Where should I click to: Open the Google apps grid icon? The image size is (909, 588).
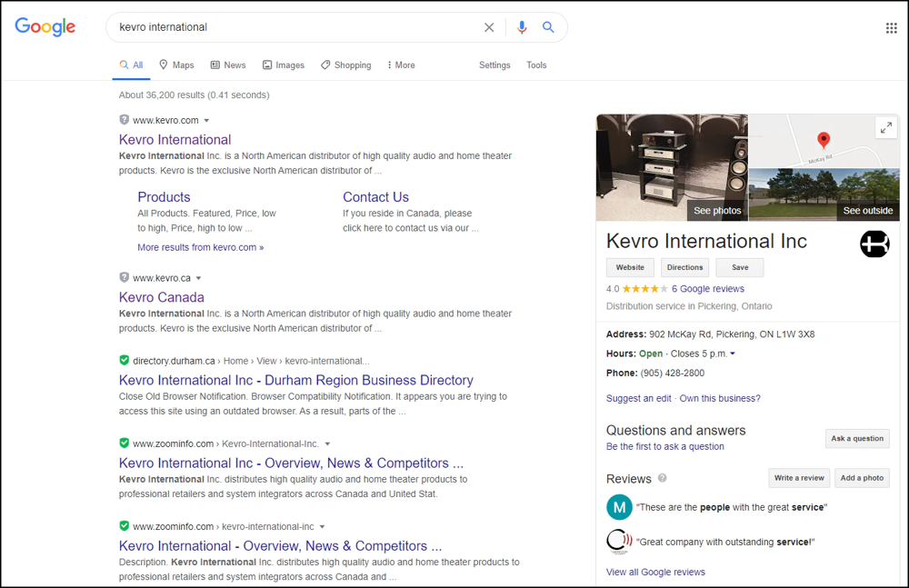pyautogui.click(x=891, y=27)
